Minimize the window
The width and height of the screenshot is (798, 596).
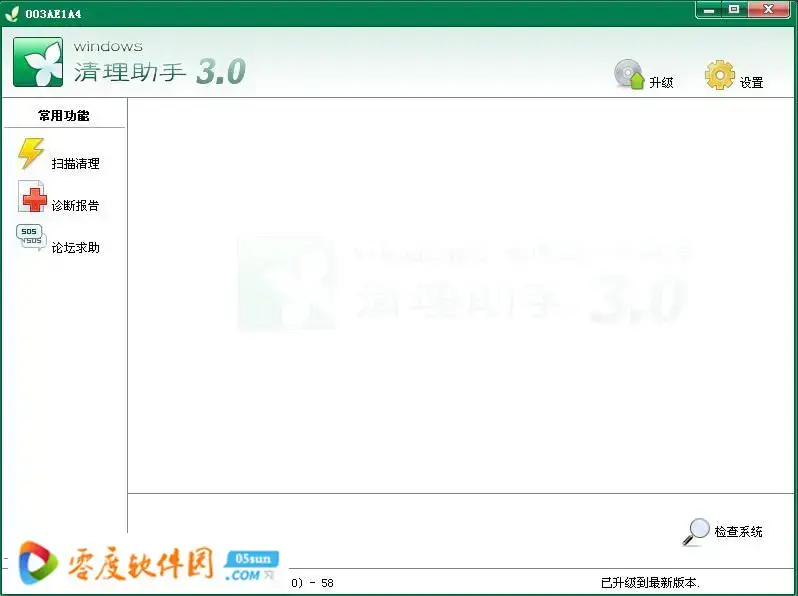click(709, 10)
